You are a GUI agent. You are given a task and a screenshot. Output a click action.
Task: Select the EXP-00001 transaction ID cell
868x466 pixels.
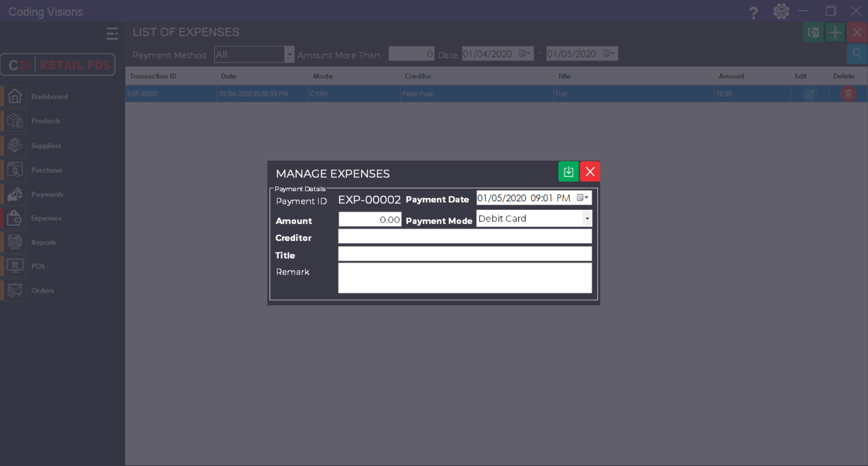pos(171,94)
